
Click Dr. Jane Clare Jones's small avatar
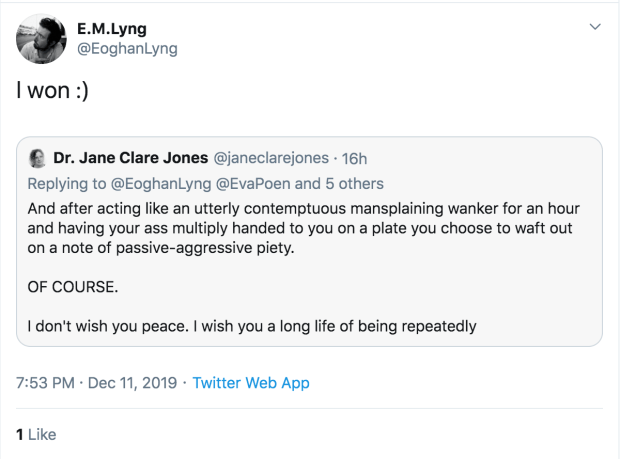(x=37, y=159)
